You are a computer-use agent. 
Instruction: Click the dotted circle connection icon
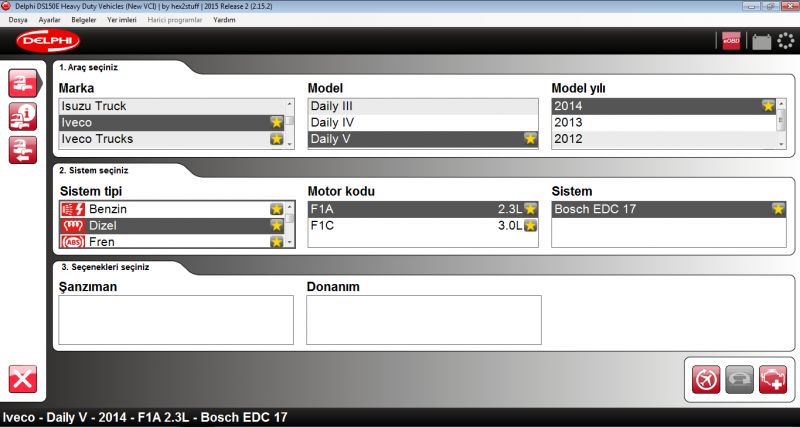(786, 41)
